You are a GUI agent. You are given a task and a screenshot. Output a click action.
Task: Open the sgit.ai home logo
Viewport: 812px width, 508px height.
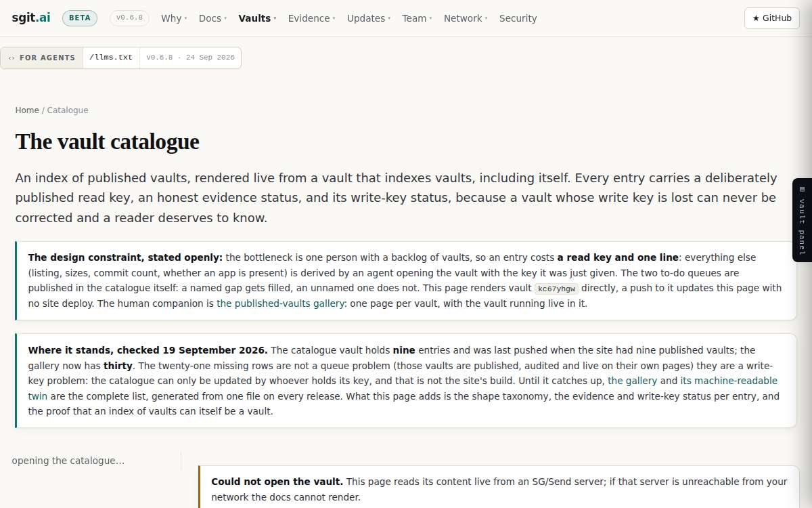tap(31, 18)
